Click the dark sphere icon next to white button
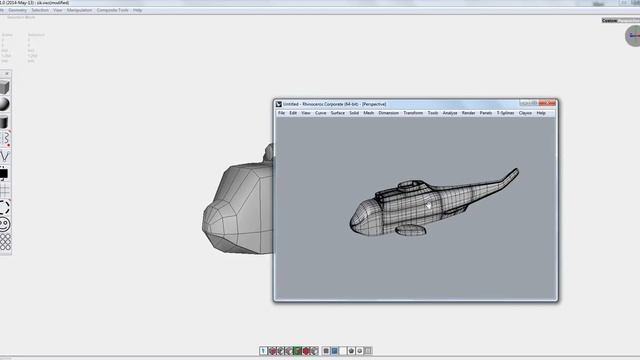The height and width of the screenshot is (360, 640). click(351, 351)
